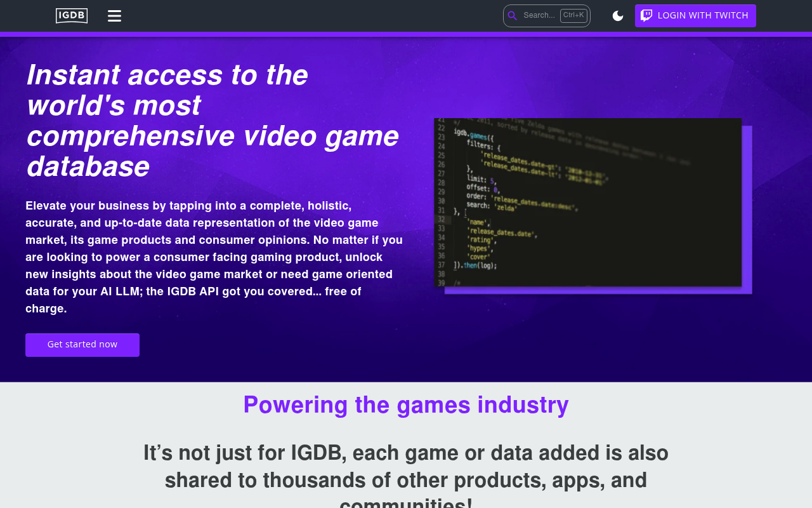Open the hamburger navigation menu
The height and width of the screenshot is (508, 812).
(x=114, y=16)
